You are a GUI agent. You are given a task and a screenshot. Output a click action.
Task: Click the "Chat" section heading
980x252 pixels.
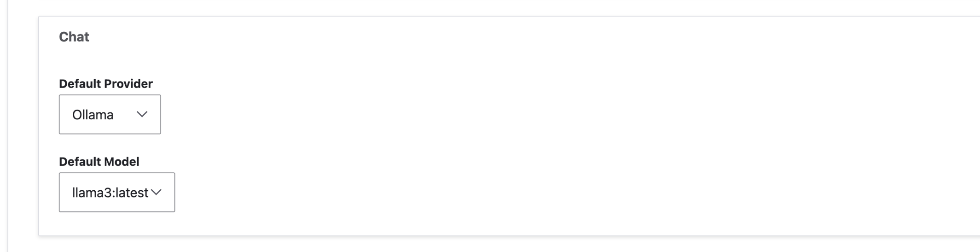[74, 37]
